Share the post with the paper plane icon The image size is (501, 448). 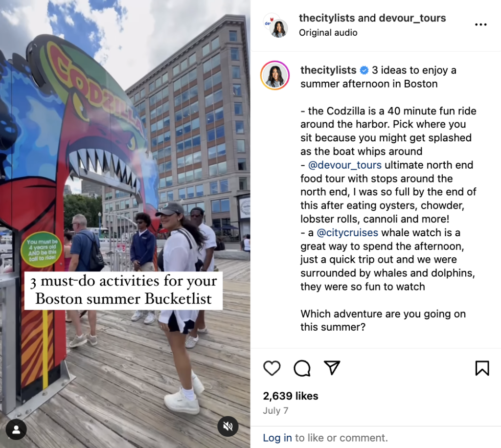pos(332,368)
